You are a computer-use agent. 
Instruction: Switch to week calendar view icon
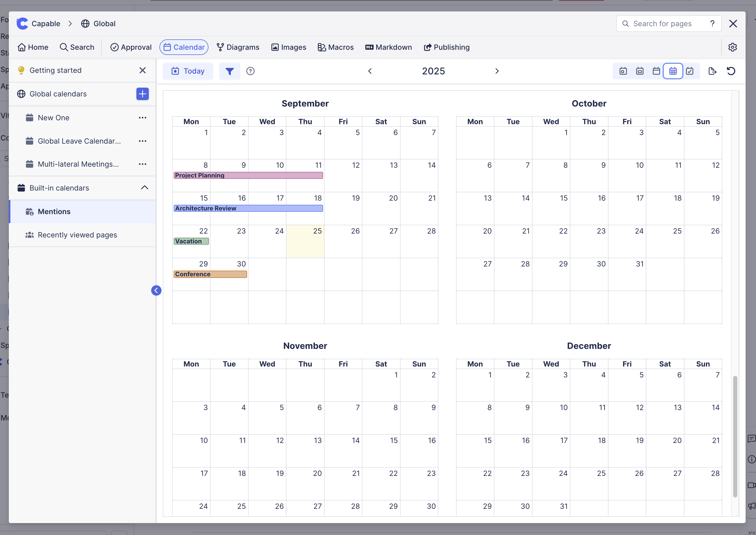640,71
